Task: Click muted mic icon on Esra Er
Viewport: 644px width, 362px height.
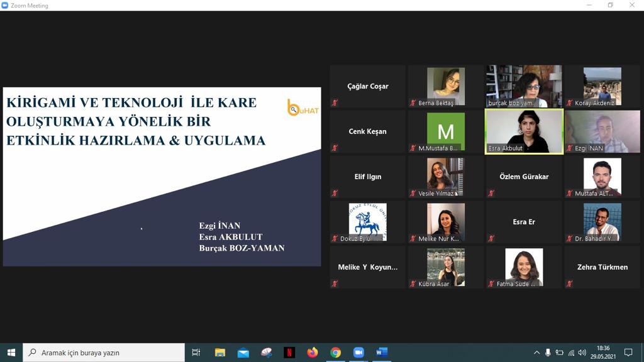Action: [x=491, y=238]
